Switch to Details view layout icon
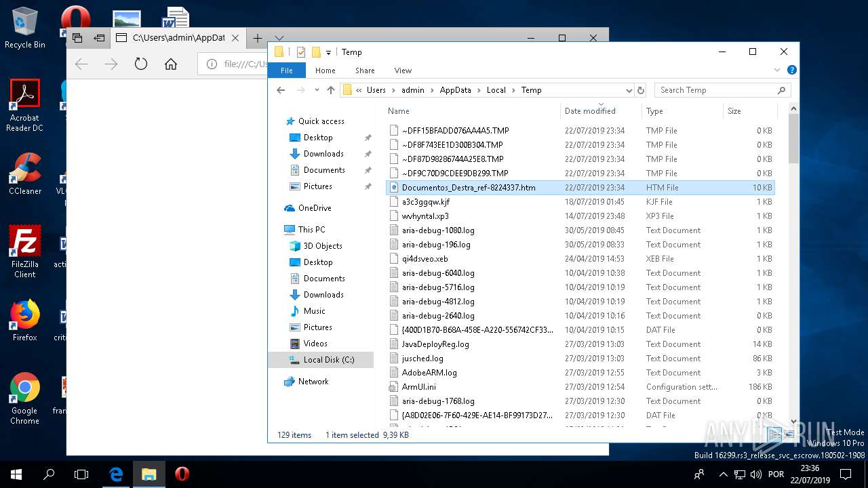Screen dimensions: 868x488 (775, 434)
